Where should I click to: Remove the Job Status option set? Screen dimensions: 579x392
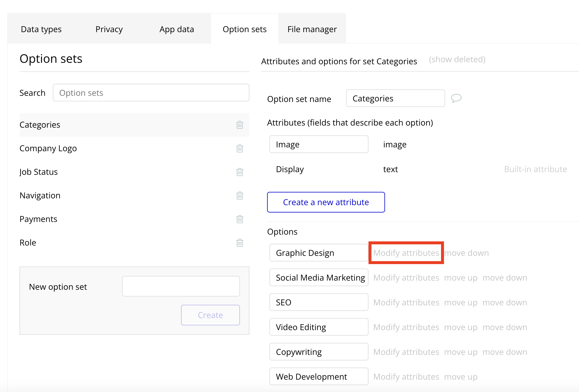240,172
